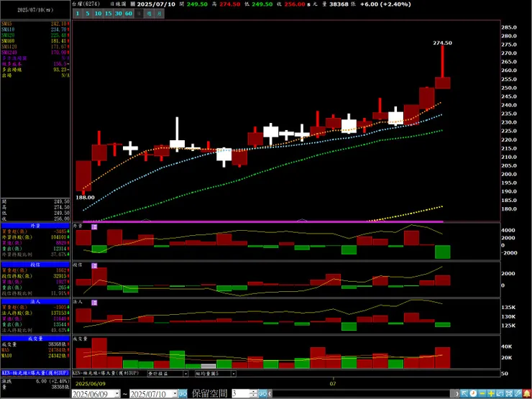Open the start date 2025/06/09 dropdown
Viewport: 532px width, 399px height.
(x=117, y=393)
